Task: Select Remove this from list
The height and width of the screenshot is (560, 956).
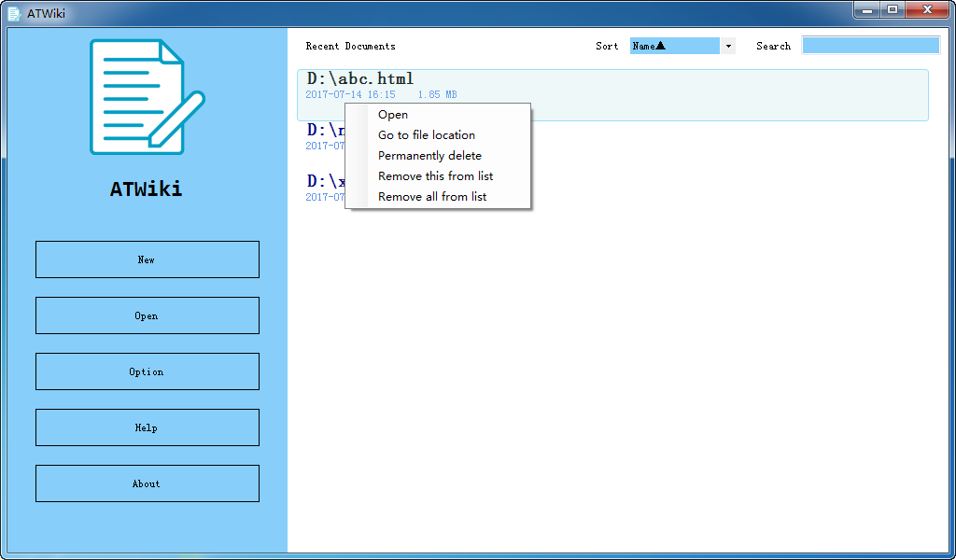Action: (438, 176)
